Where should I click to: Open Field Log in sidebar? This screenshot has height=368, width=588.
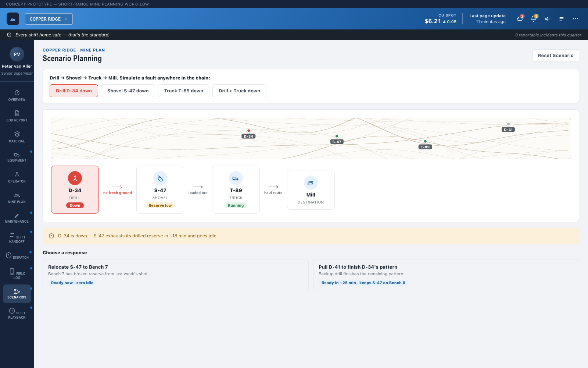pyautogui.click(x=17, y=274)
